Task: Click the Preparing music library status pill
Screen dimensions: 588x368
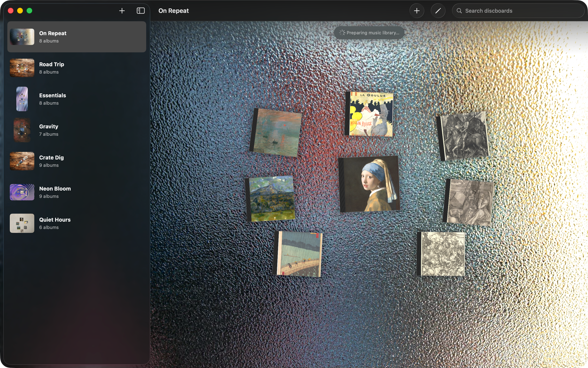Action: tap(369, 33)
